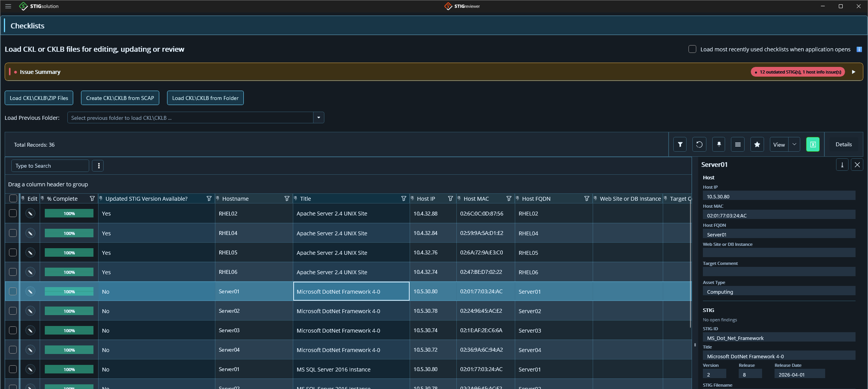
Task: Click the row density lines toolbar icon
Action: pos(738,145)
